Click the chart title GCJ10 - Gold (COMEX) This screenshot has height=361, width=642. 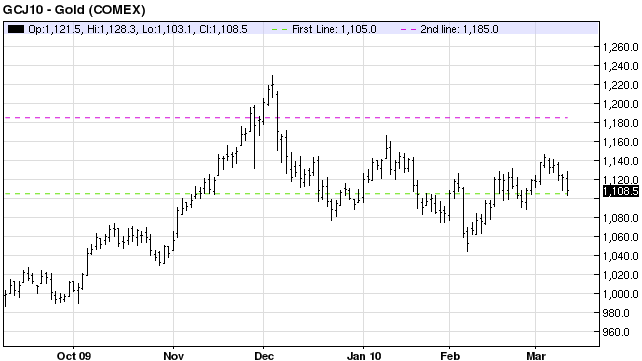(x=74, y=9)
